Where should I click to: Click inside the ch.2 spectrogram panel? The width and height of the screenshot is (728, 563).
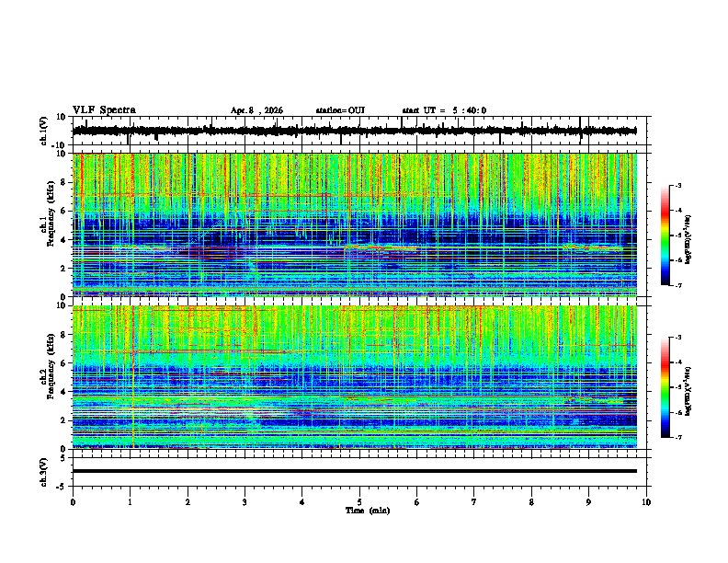click(x=354, y=377)
